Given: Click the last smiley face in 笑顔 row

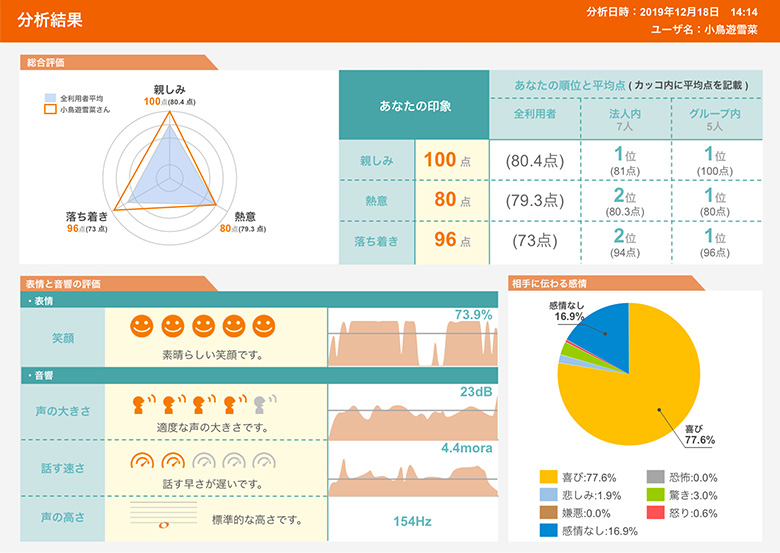Looking at the screenshot, I should click(x=264, y=327).
